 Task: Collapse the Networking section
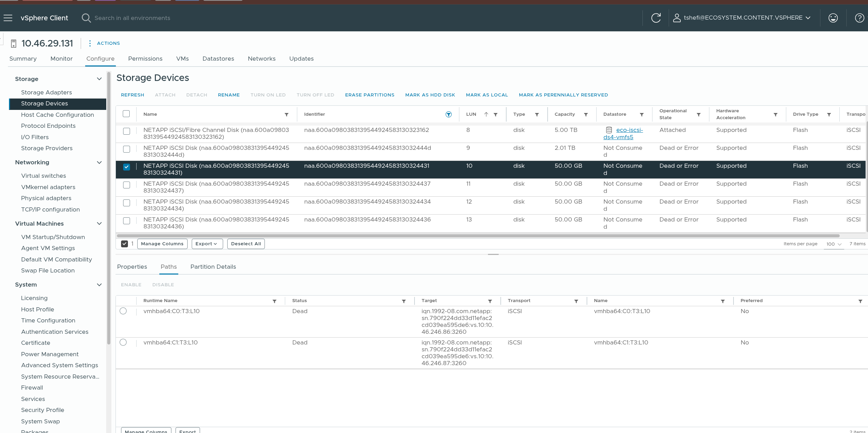point(99,162)
